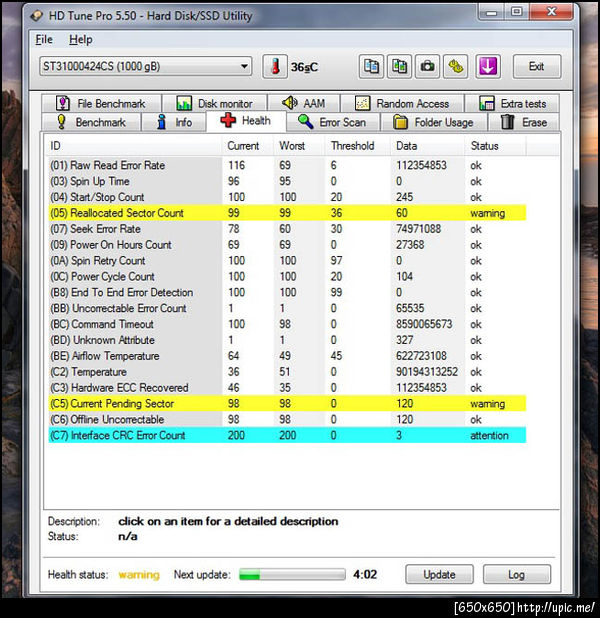Select the (04) Start/Stop Count row

click(x=287, y=197)
